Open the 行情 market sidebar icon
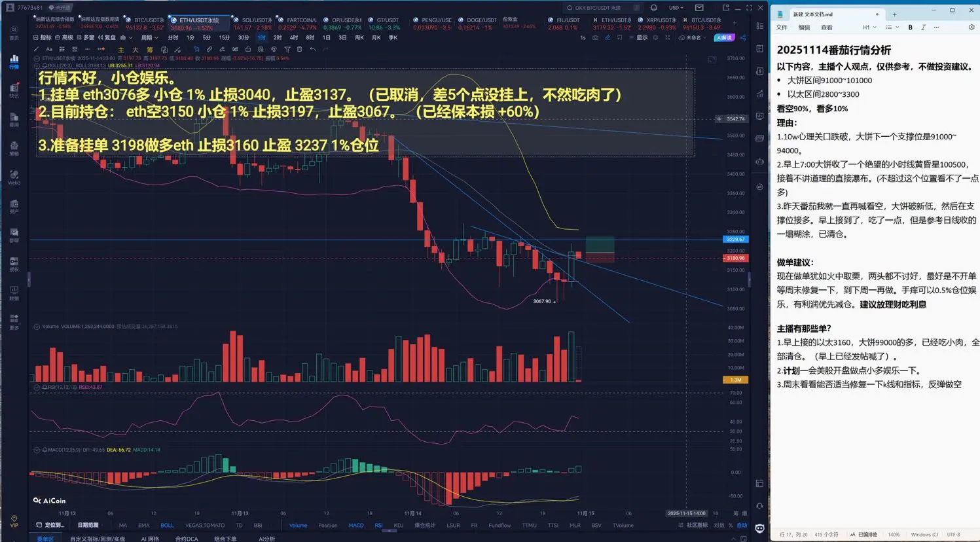980x542 pixels. click(14, 62)
